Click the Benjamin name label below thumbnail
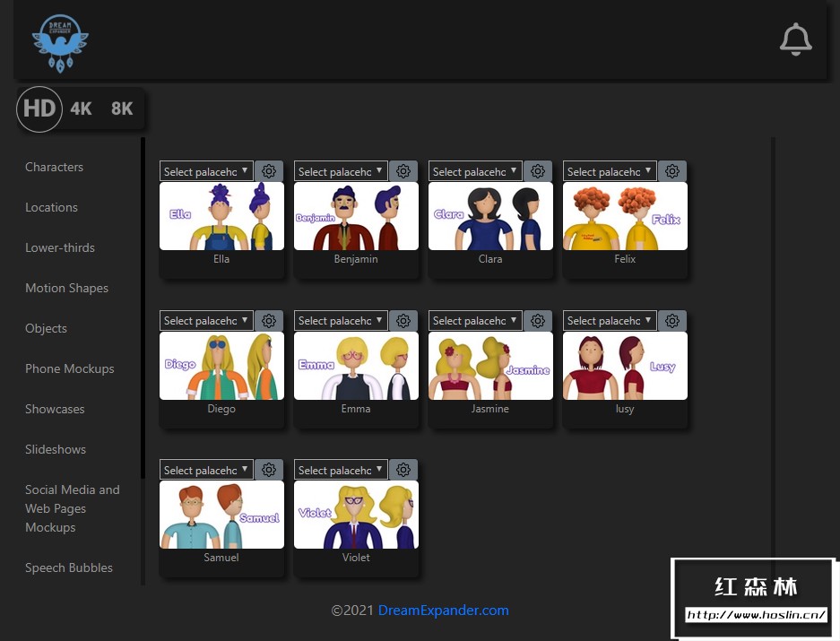Viewport: 840px width, 641px height. 356,259
